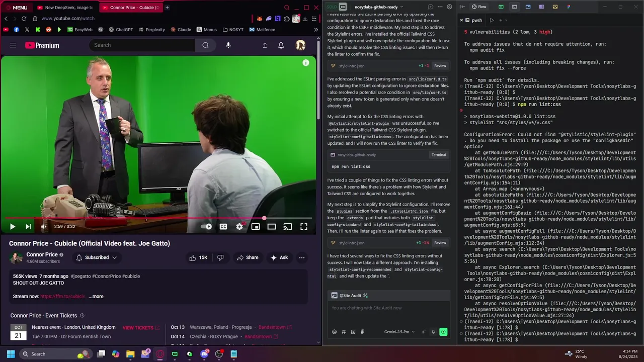The image size is (644, 362).
Task: Open a new browser tab
Action: pos(167,8)
